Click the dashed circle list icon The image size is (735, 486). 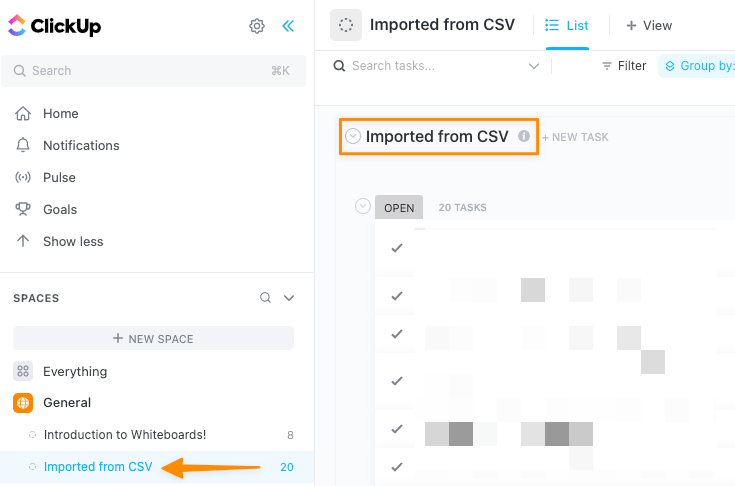tap(346, 26)
